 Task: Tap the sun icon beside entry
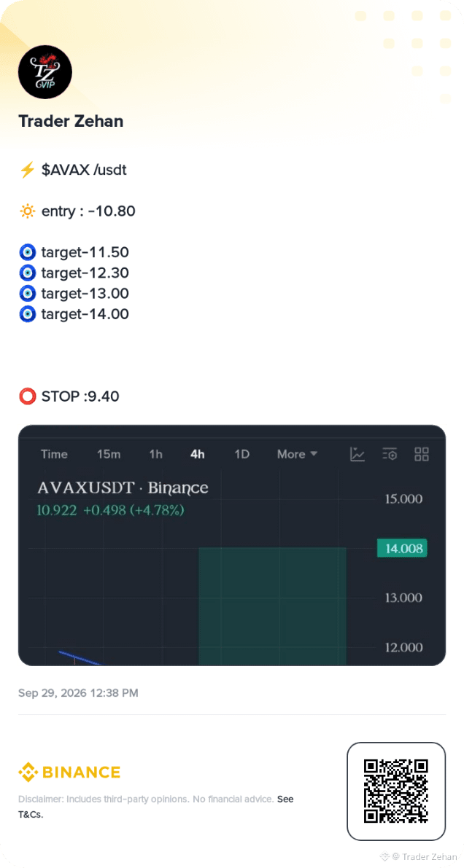click(x=27, y=211)
